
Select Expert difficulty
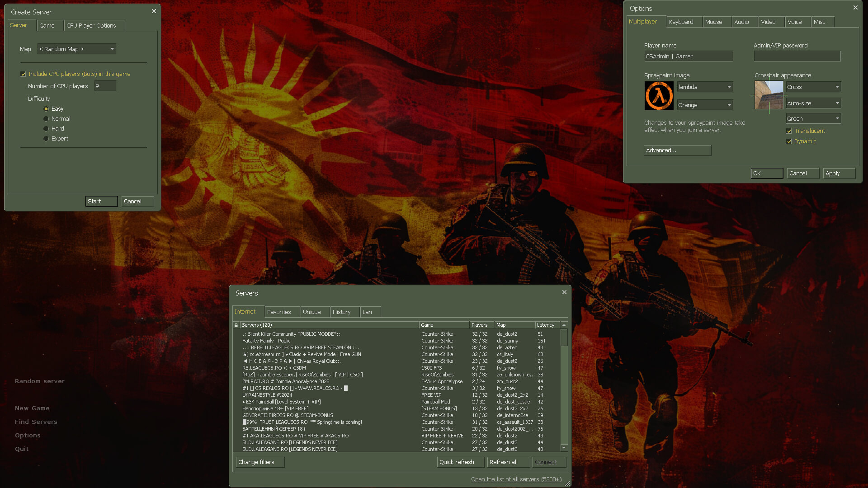(x=46, y=139)
